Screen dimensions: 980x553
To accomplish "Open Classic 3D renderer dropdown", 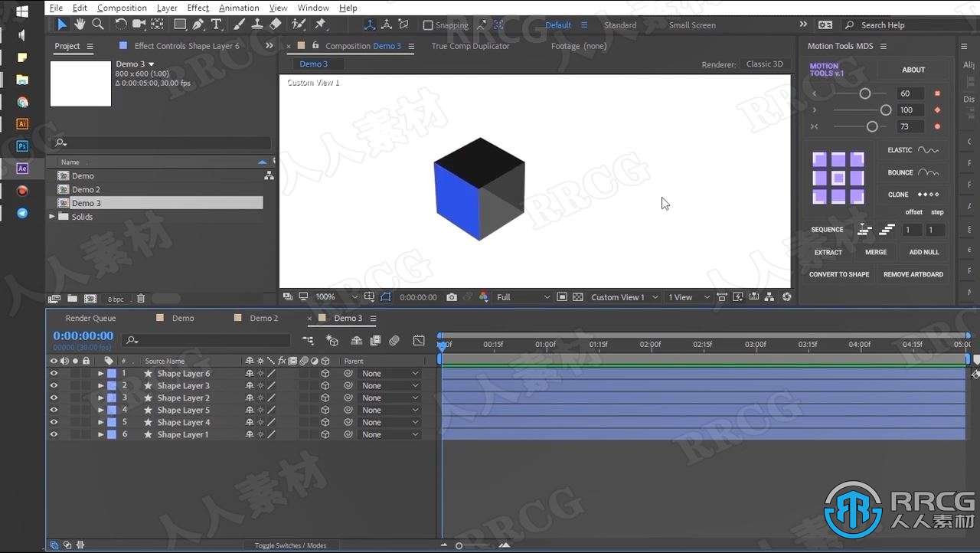I will click(765, 64).
